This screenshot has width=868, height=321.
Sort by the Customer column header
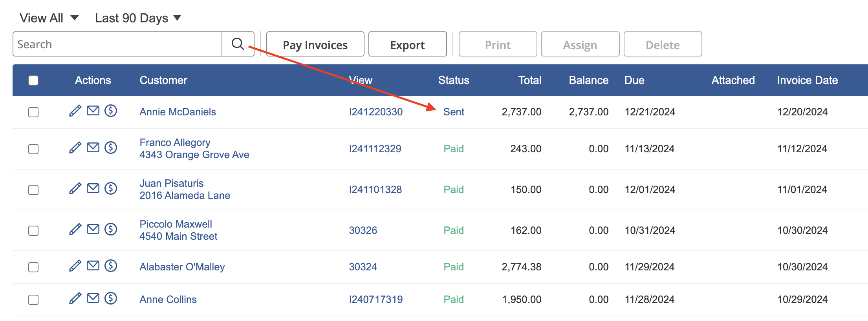[163, 80]
